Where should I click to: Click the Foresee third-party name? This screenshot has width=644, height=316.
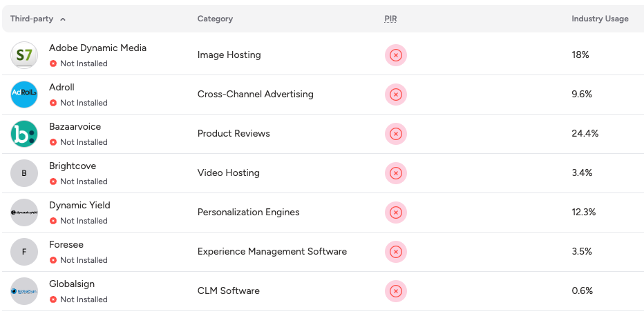click(x=66, y=245)
